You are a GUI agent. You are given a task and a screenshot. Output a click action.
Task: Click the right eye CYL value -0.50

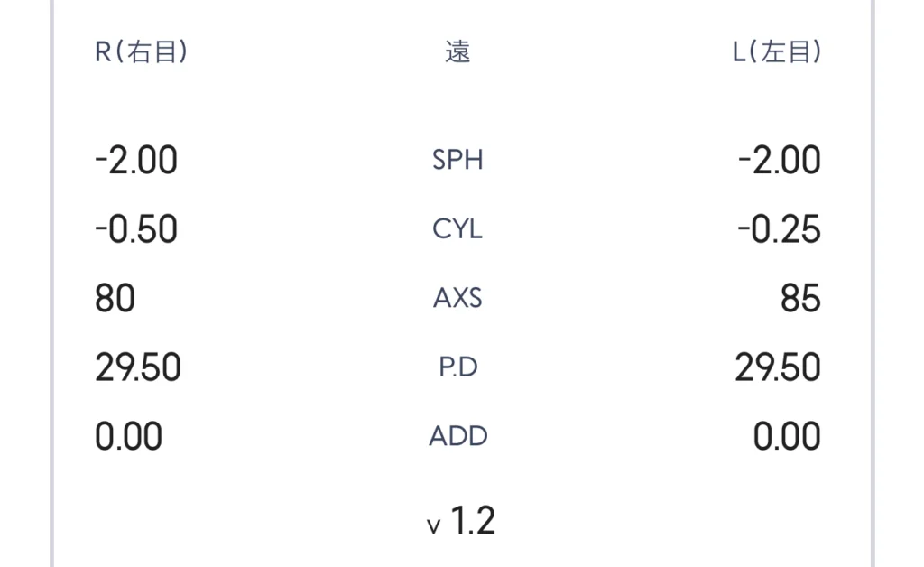[x=136, y=229]
